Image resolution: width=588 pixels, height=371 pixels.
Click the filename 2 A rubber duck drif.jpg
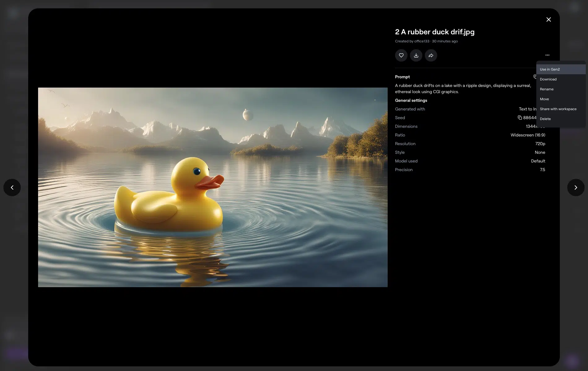[434, 32]
